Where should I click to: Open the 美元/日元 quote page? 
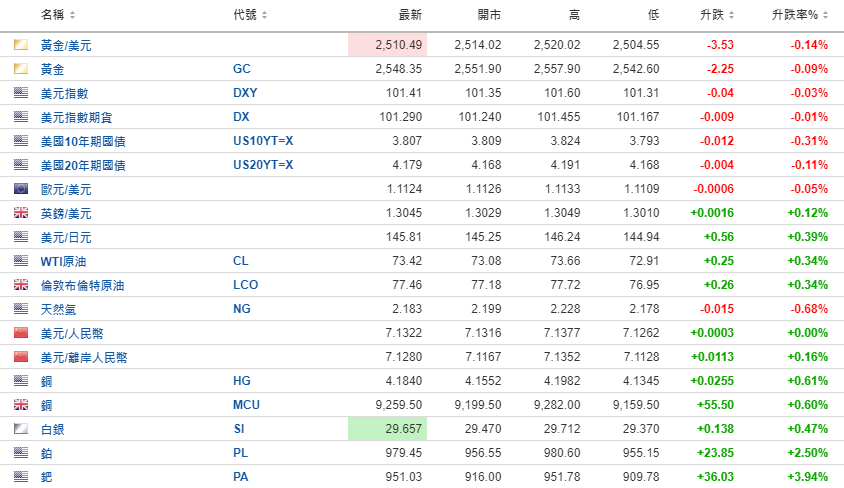[66, 237]
